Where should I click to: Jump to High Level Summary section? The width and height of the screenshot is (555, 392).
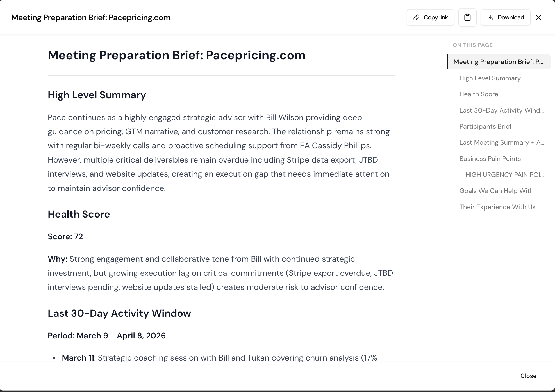490,78
